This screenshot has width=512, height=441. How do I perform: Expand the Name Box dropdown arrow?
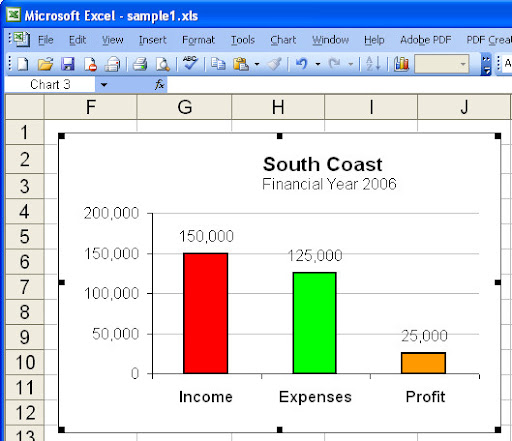[104, 85]
